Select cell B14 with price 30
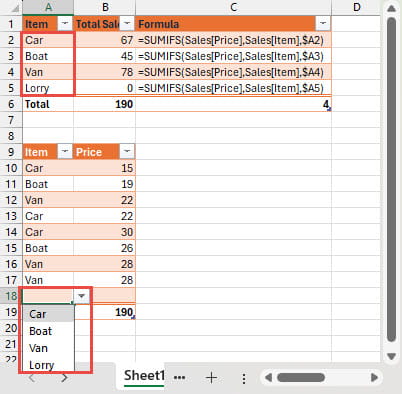 click(x=105, y=232)
